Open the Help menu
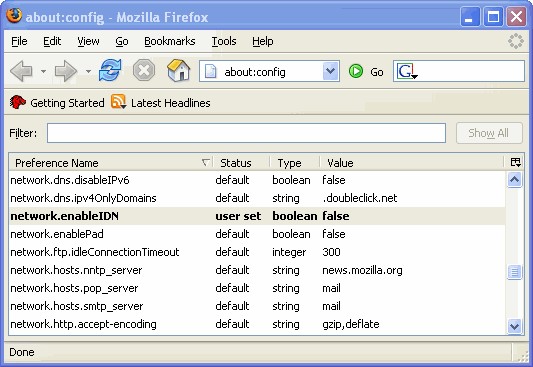 (262, 41)
